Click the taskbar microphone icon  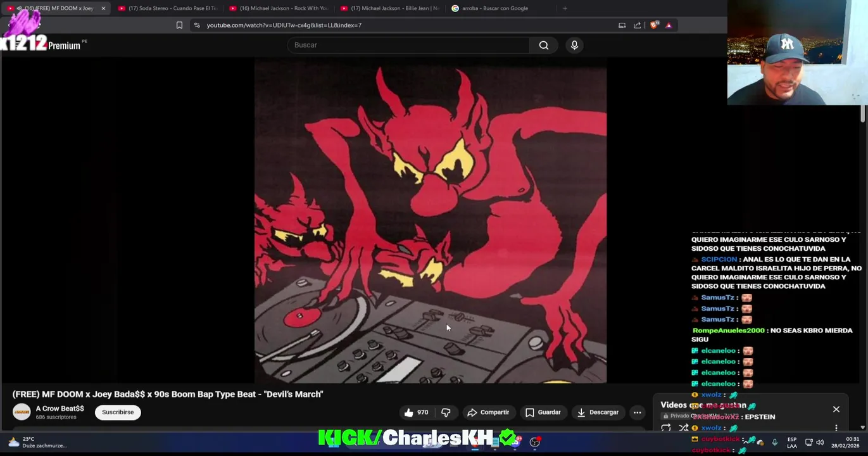(774, 442)
